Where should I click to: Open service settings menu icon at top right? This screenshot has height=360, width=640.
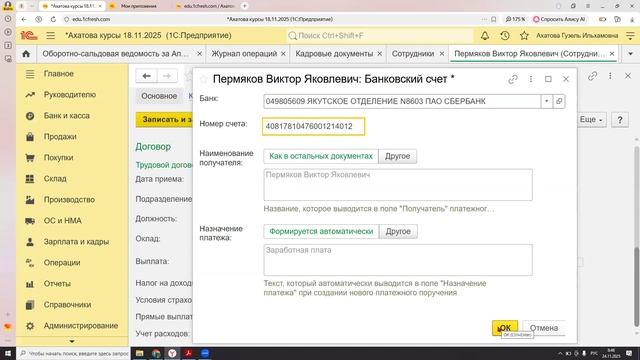630,36
